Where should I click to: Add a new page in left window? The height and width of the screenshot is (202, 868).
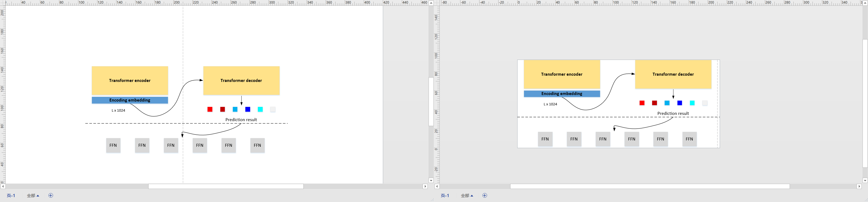51,195
